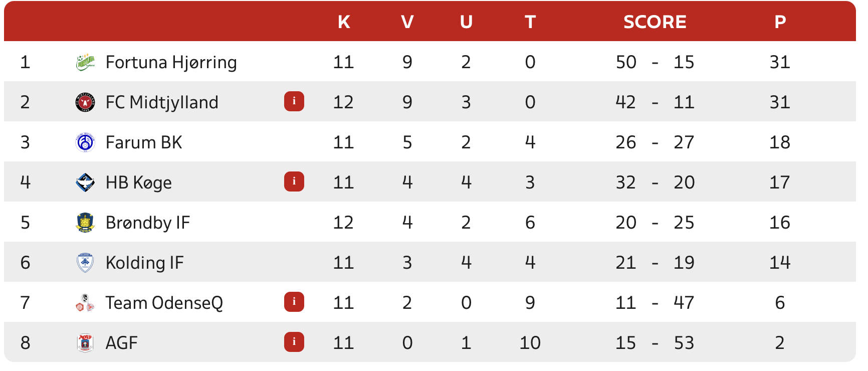
Task: Click the HB Køge club crest
Action: coord(85,182)
